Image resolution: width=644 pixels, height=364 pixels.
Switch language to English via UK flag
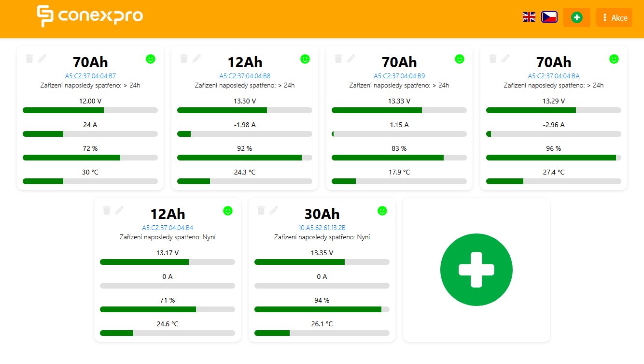coord(529,17)
